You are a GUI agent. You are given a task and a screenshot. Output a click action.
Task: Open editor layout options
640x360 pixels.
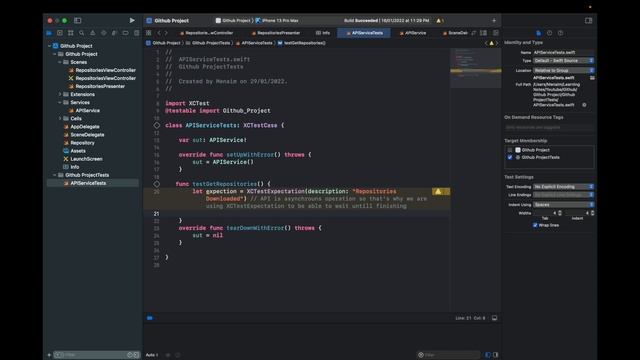coord(483,33)
